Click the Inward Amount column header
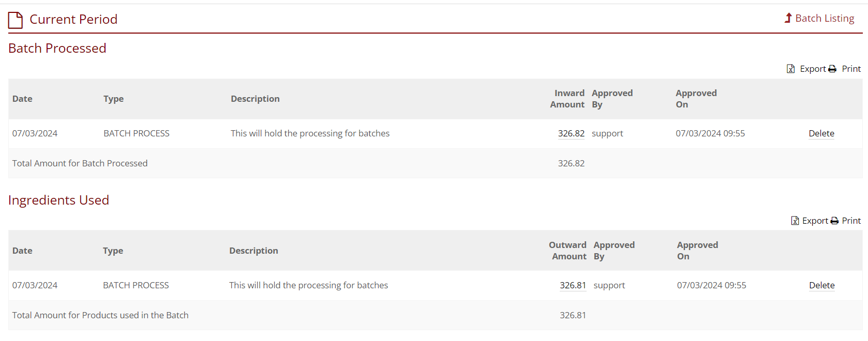This screenshot has height=341, width=868. 567,99
